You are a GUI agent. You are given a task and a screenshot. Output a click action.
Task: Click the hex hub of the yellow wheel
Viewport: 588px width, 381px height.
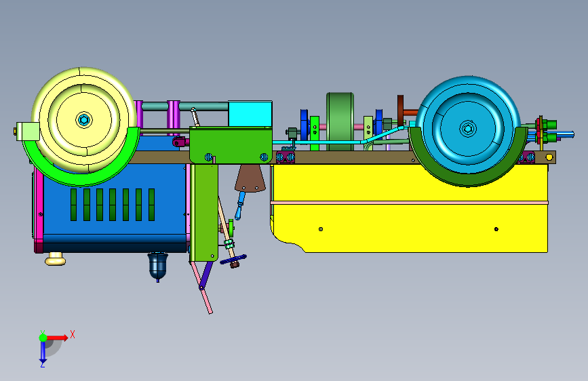coord(83,121)
